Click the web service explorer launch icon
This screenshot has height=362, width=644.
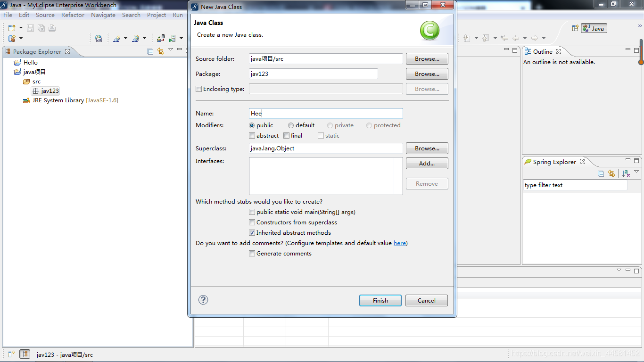pyautogui.click(x=135, y=38)
